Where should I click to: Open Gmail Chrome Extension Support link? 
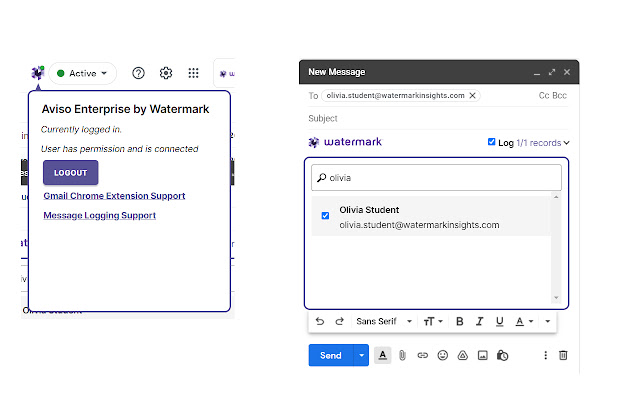point(114,196)
